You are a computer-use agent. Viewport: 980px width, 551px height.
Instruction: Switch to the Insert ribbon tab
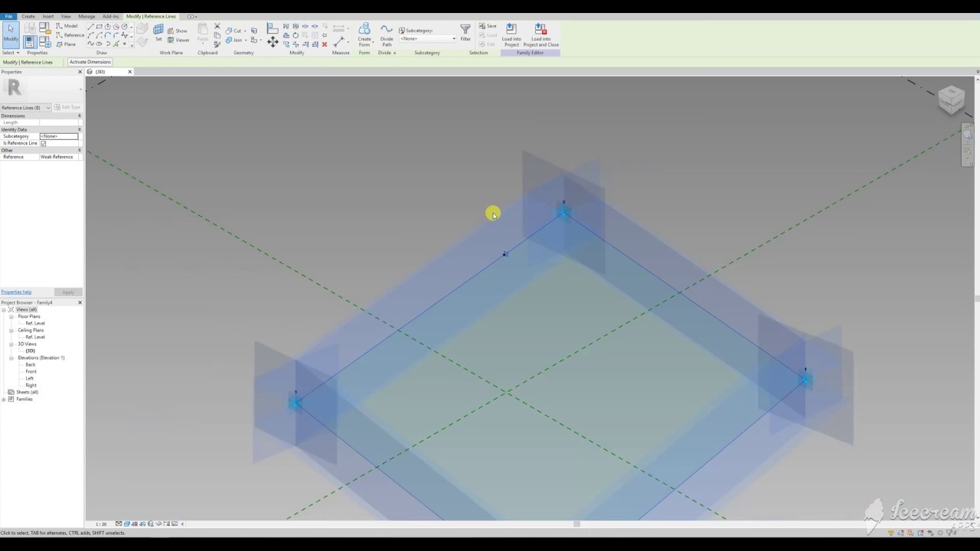coord(47,16)
